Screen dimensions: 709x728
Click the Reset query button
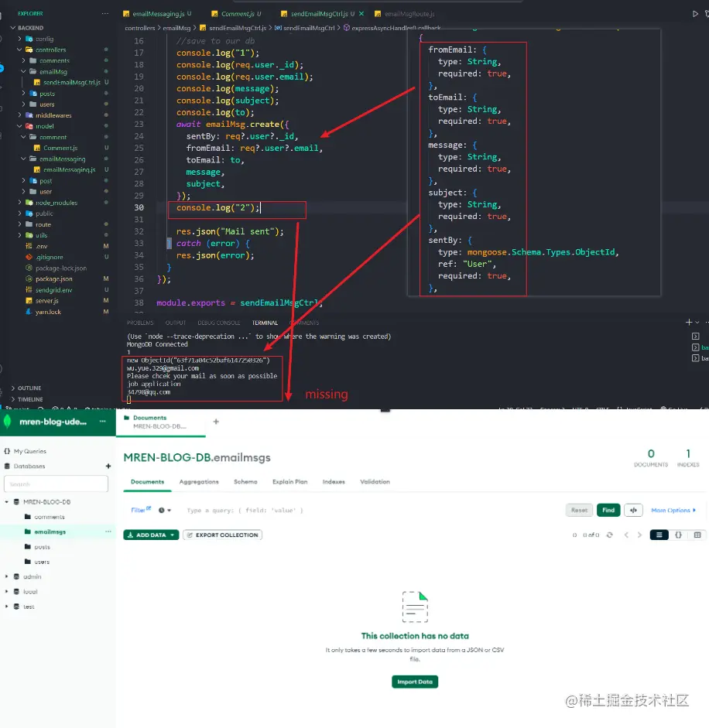[579, 510]
